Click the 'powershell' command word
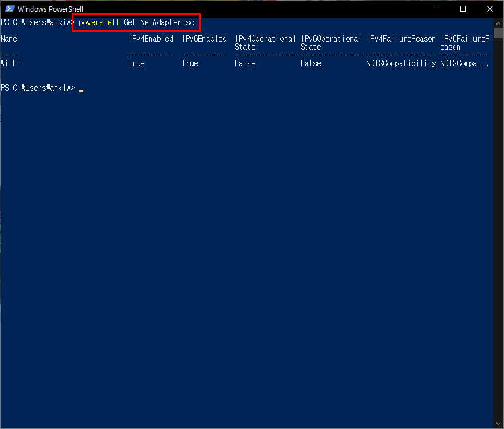The width and height of the screenshot is (504, 429). point(99,22)
